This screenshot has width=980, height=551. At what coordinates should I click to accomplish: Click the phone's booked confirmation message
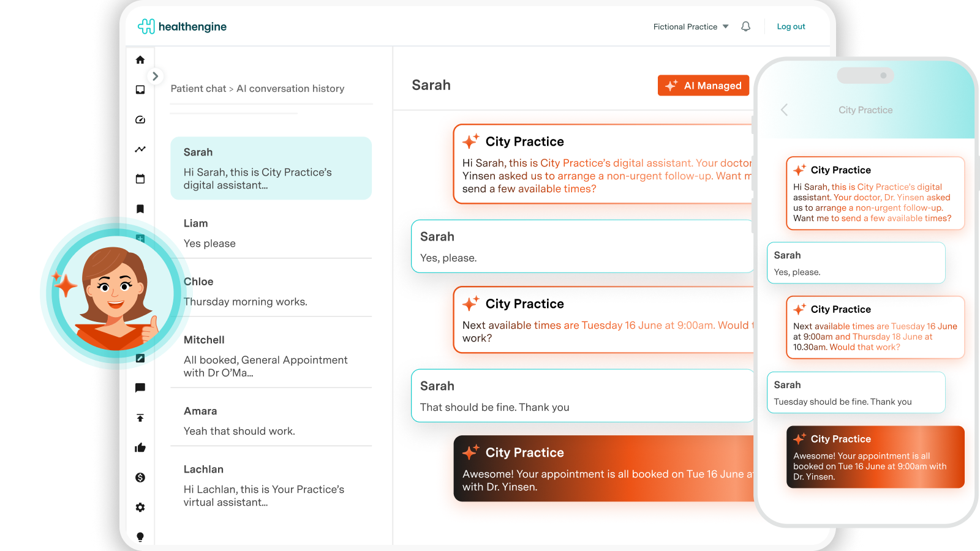[875, 457]
